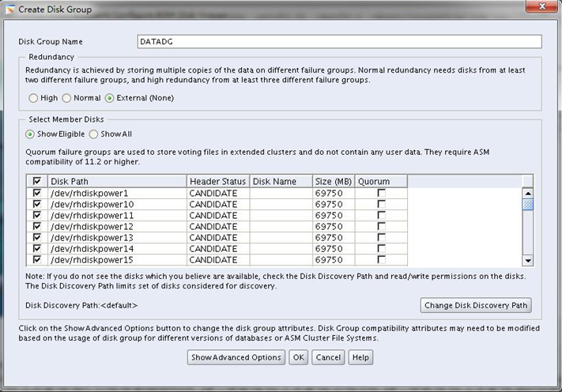
Task: Sort by the Disk Path column header
Action: 117,181
